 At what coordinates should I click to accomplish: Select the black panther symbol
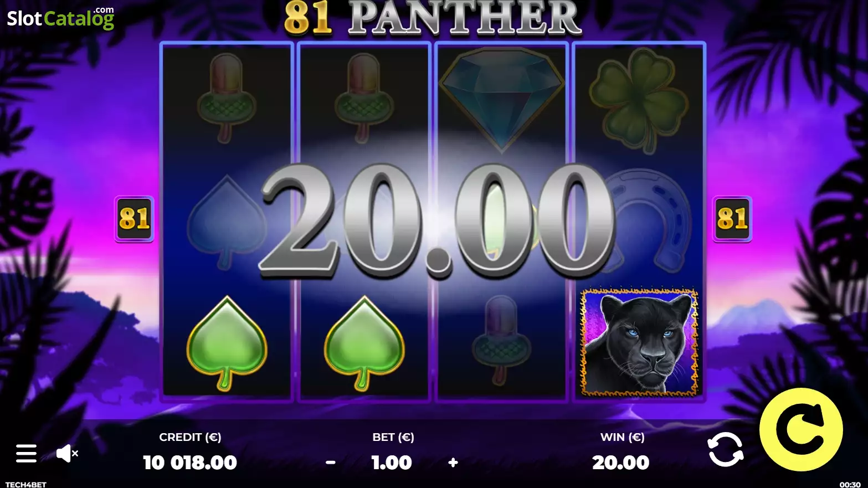(639, 342)
